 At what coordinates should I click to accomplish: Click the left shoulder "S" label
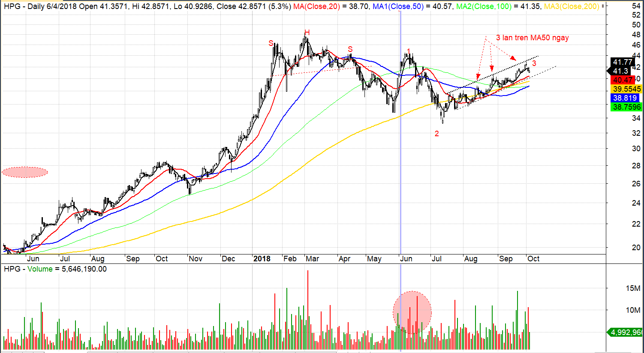271,43
